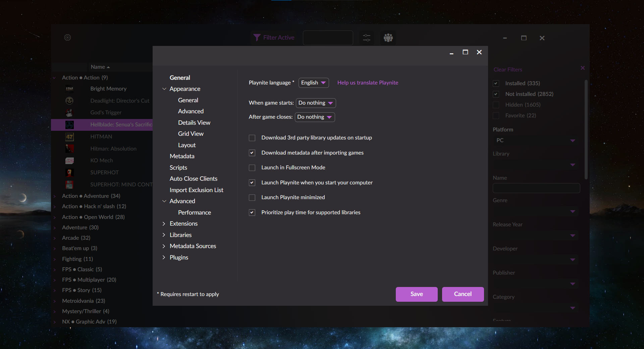Sort library by Name column header
The height and width of the screenshot is (349, 644).
coord(100,67)
